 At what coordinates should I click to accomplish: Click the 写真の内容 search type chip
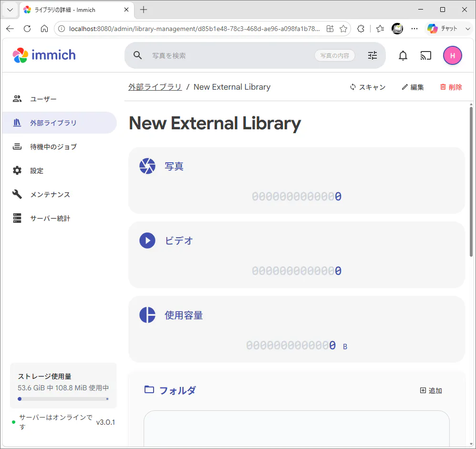point(334,56)
